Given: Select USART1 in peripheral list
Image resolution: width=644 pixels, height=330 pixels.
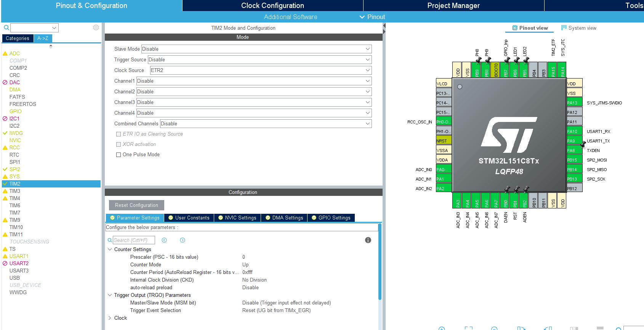Looking at the screenshot, I should [x=19, y=256].
